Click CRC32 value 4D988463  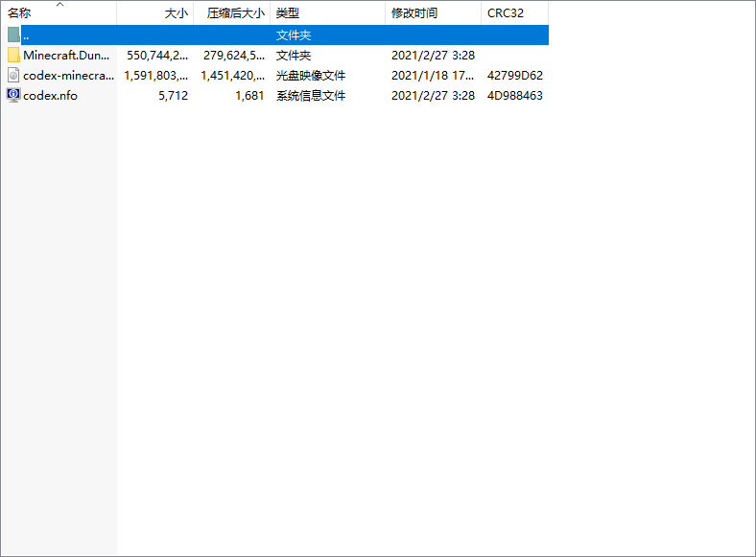click(515, 96)
